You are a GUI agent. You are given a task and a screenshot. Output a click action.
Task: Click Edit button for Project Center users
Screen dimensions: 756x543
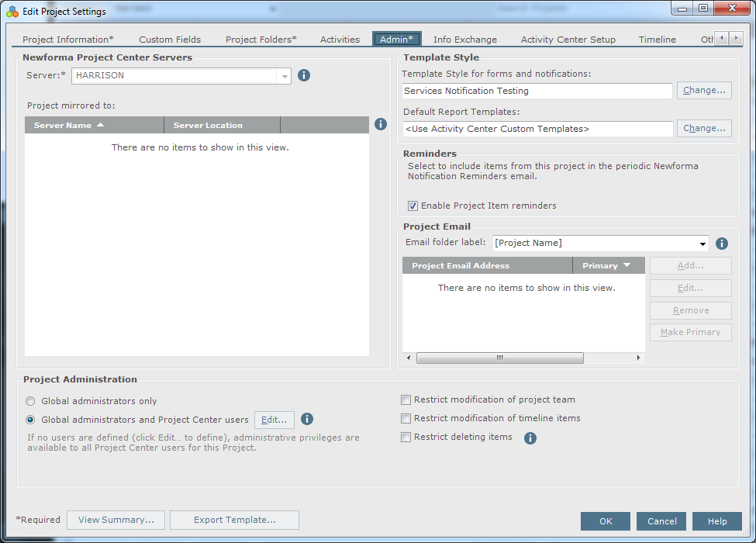(x=274, y=420)
